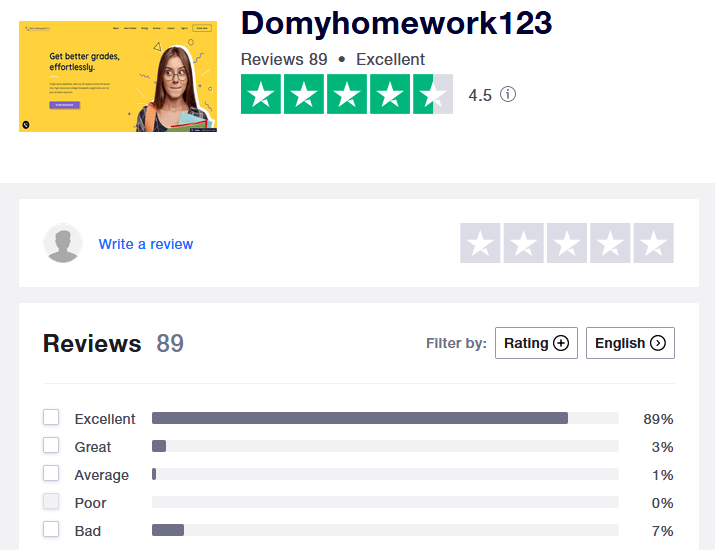This screenshot has width=715, height=550.
Task: Select the first star in Write a review
Action: 480,243
